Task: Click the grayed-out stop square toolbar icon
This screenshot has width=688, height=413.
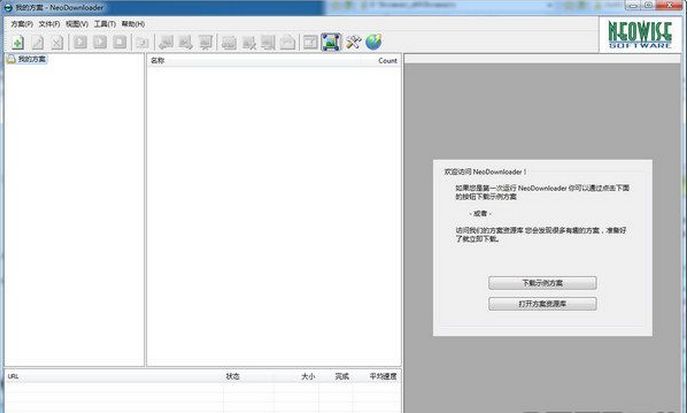Action: pos(119,42)
